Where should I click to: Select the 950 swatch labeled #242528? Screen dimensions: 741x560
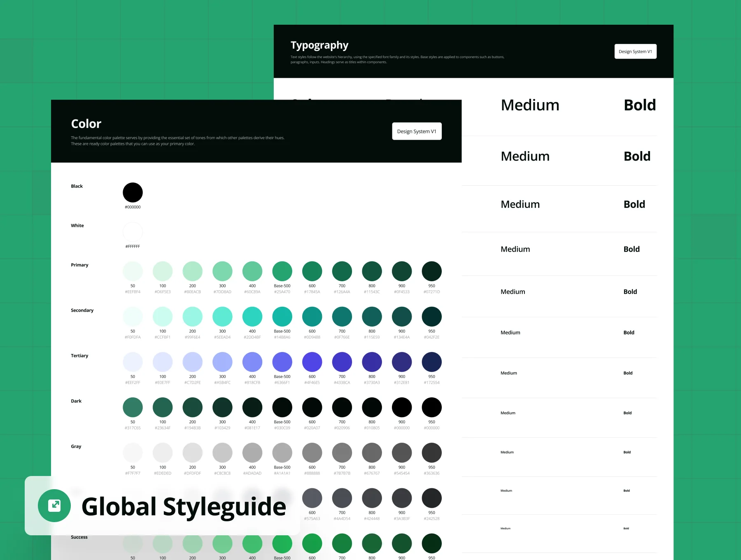tap(431, 498)
